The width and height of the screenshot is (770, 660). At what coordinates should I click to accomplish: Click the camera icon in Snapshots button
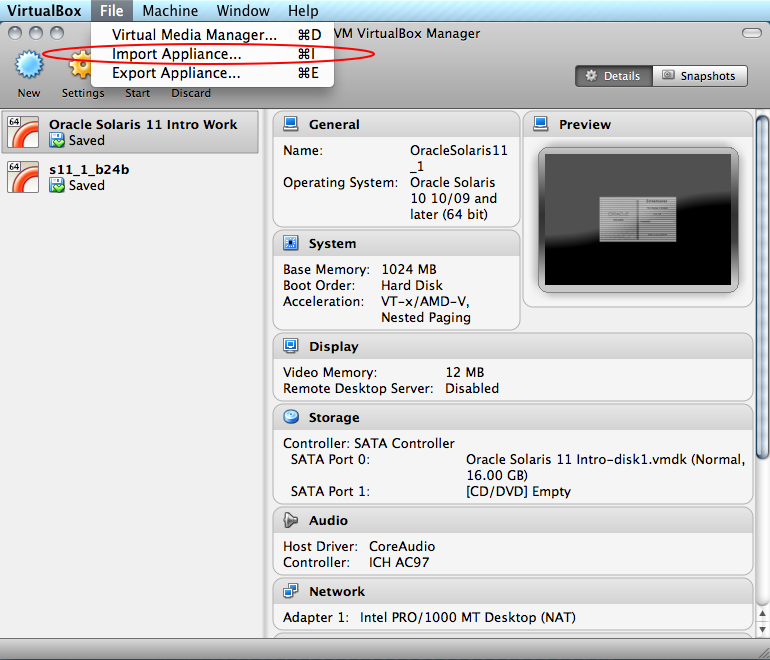pyautogui.click(x=668, y=75)
